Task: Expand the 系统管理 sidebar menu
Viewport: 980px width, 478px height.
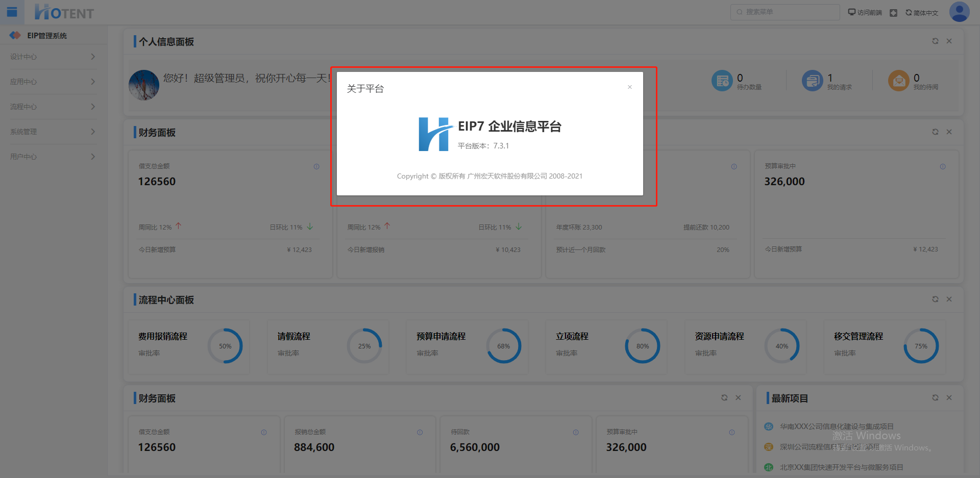Action: click(x=53, y=132)
